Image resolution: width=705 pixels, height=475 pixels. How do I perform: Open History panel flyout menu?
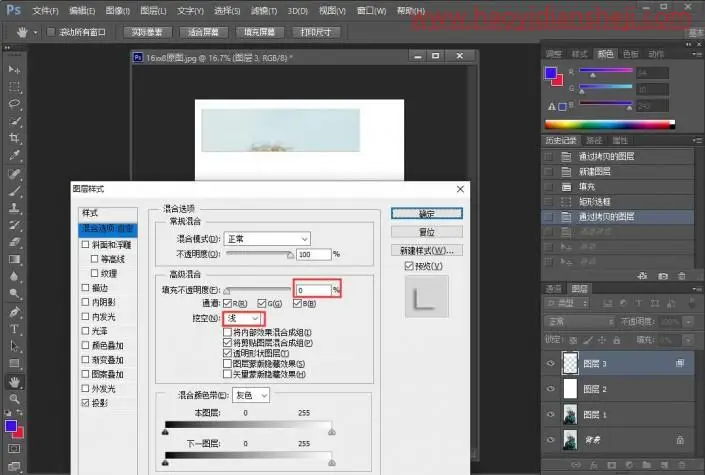click(697, 140)
